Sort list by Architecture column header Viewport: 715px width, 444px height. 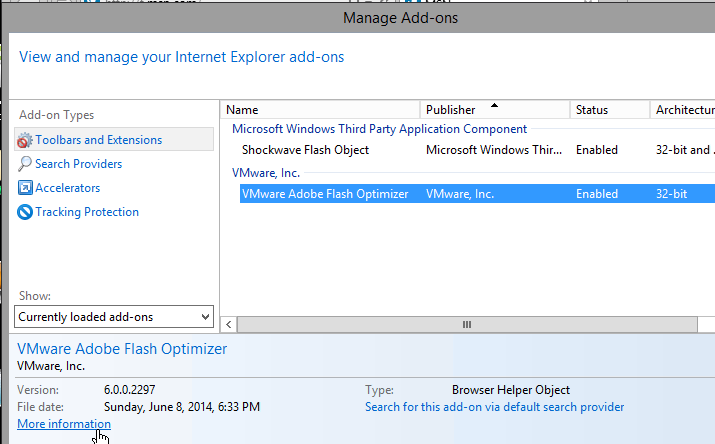tap(683, 110)
